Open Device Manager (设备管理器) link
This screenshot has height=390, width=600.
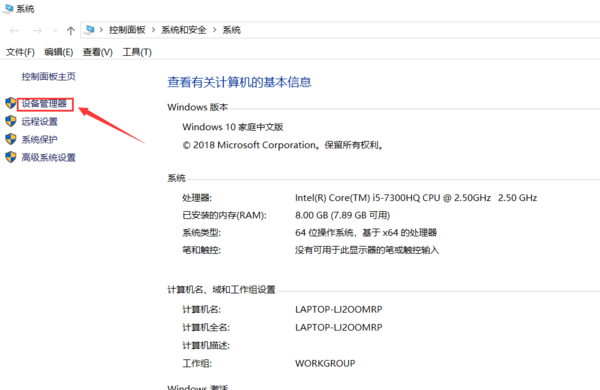coord(44,103)
